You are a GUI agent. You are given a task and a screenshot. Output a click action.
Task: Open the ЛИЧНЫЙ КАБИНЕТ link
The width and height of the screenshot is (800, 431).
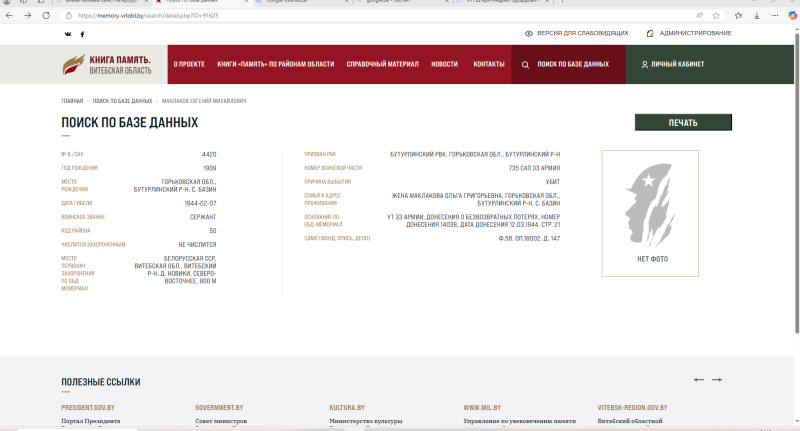[677, 64]
